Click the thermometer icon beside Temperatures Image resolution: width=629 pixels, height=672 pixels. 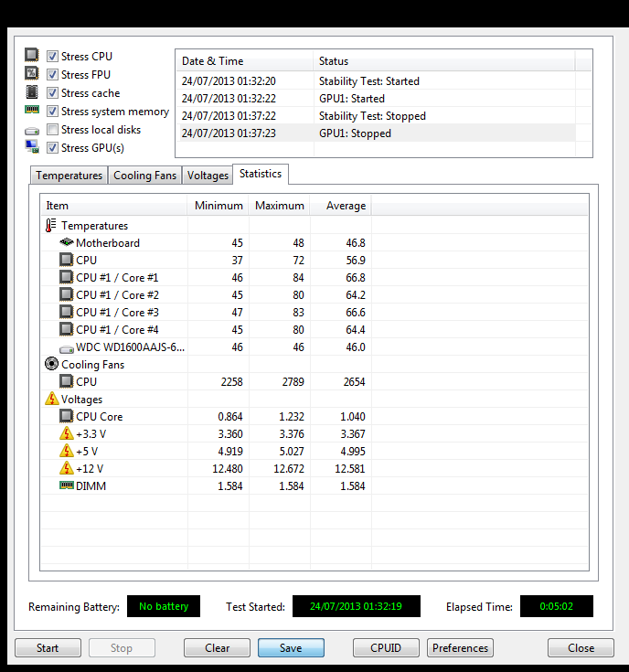(x=51, y=226)
